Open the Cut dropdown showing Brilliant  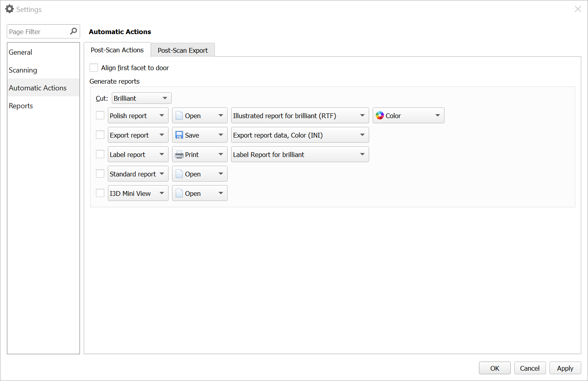[x=141, y=98]
